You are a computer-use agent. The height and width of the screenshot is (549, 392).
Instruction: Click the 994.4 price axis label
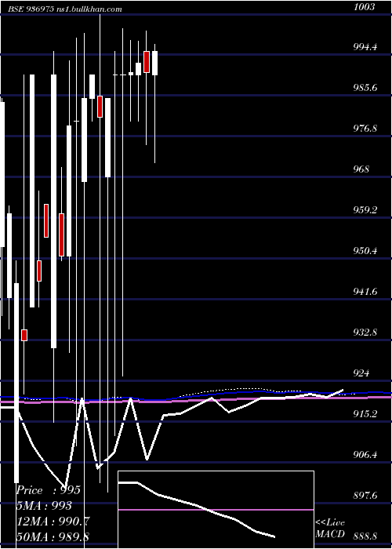coord(365,46)
